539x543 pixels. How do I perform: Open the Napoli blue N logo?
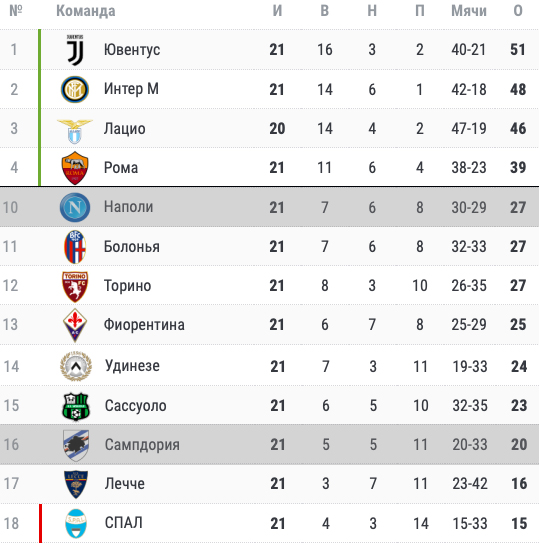tap(75, 207)
